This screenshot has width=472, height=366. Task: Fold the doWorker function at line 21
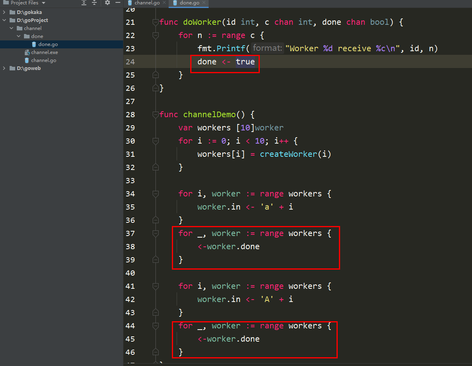155,22
